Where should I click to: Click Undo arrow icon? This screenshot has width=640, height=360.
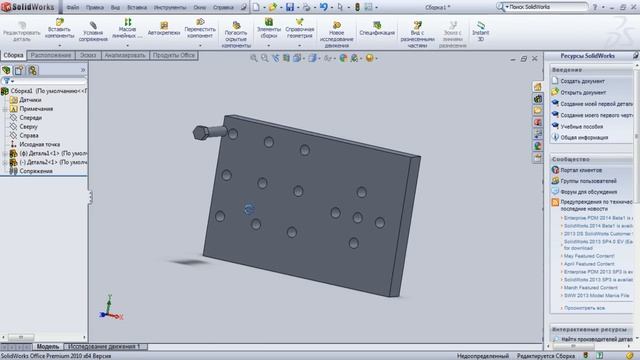[x=324, y=7]
